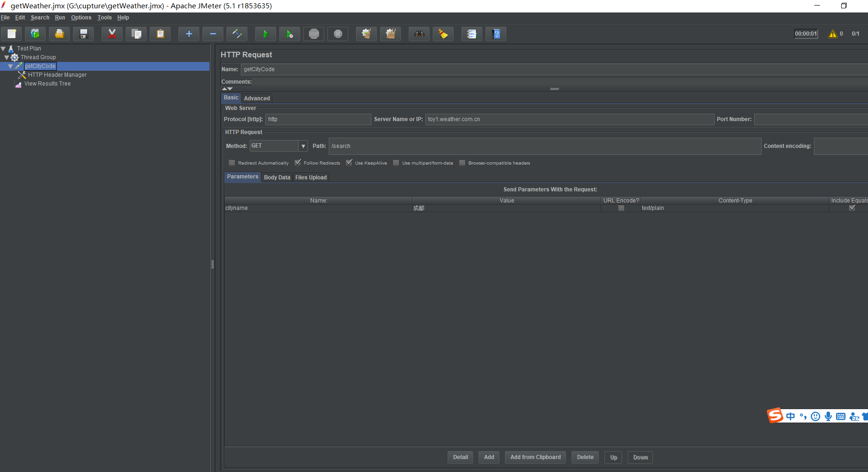Switch to the Advanced tab
The width and height of the screenshot is (868, 472).
[257, 98]
